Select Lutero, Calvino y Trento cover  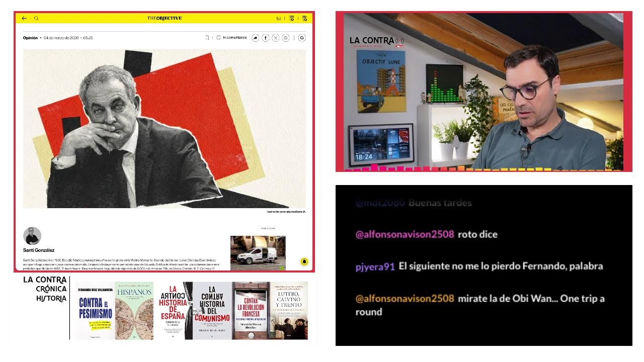[x=288, y=311]
